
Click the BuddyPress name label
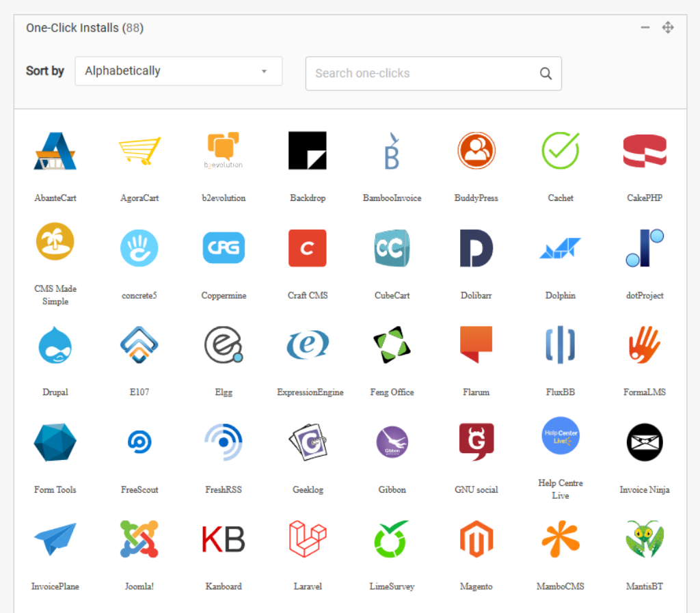(x=476, y=197)
